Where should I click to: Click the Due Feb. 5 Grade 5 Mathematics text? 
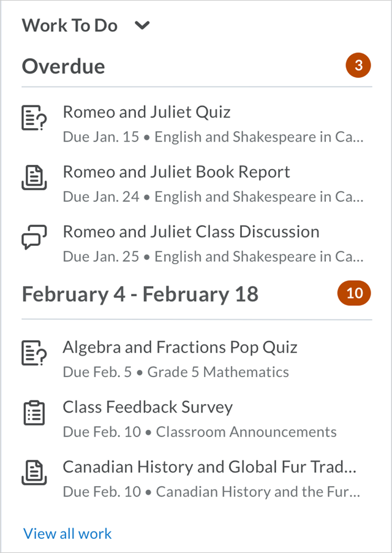[x=176, y=372]
